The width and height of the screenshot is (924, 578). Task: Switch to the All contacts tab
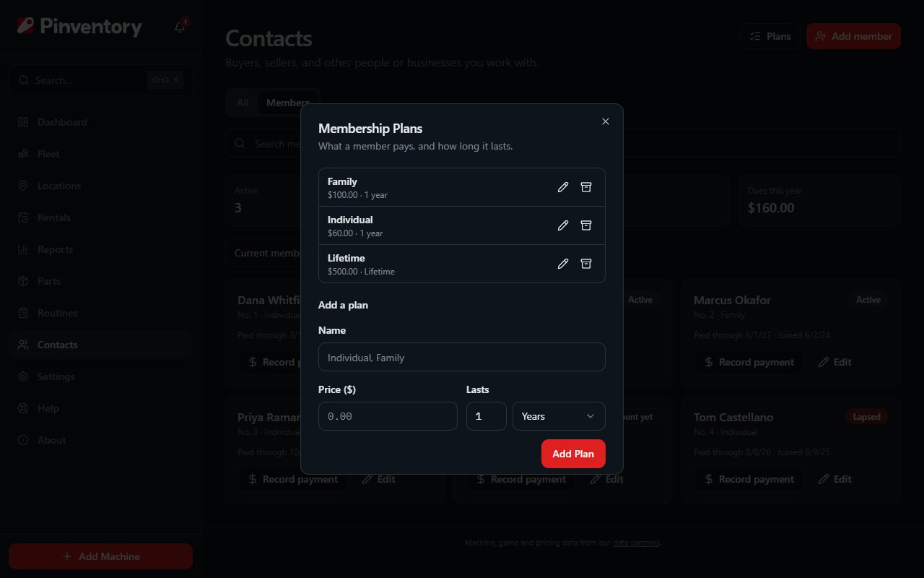243,103
